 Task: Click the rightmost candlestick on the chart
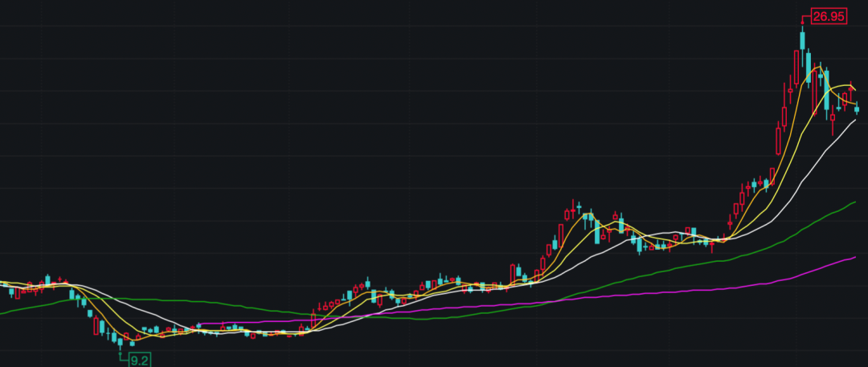click(857, 110)
